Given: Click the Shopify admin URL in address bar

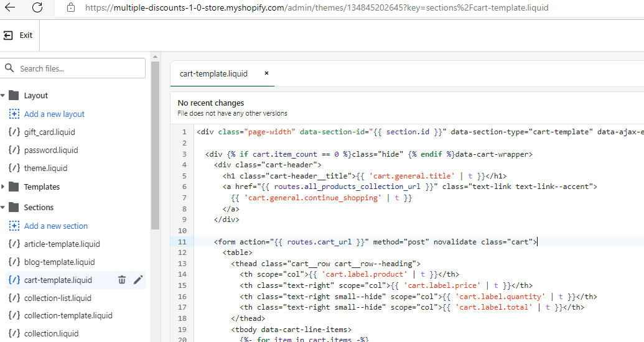Looking at the screenshot, I should tap(317, 7).
